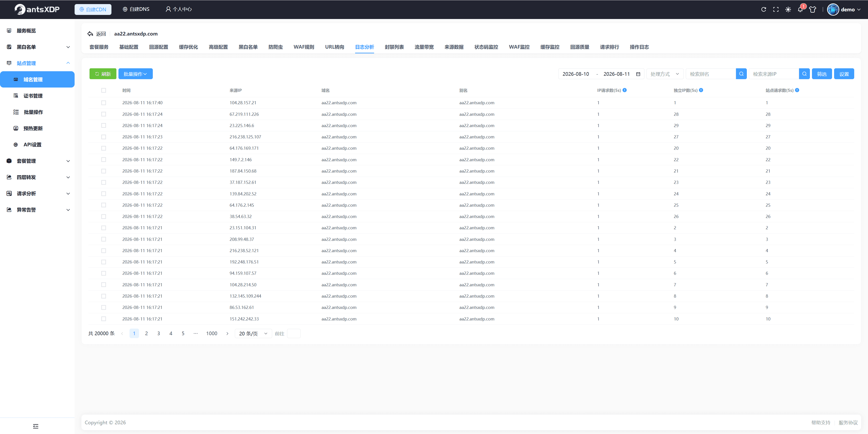This screenshot has height=434, width=868.
Task: Switch to the WAF规则 tab
Action: [x=304, y=47]
